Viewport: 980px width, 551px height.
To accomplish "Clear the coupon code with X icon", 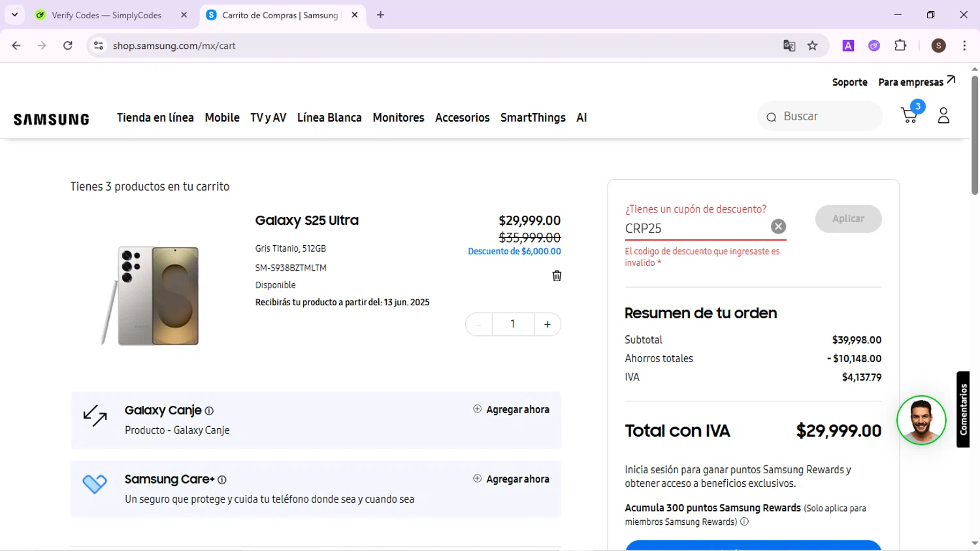I will click(778, 226).
